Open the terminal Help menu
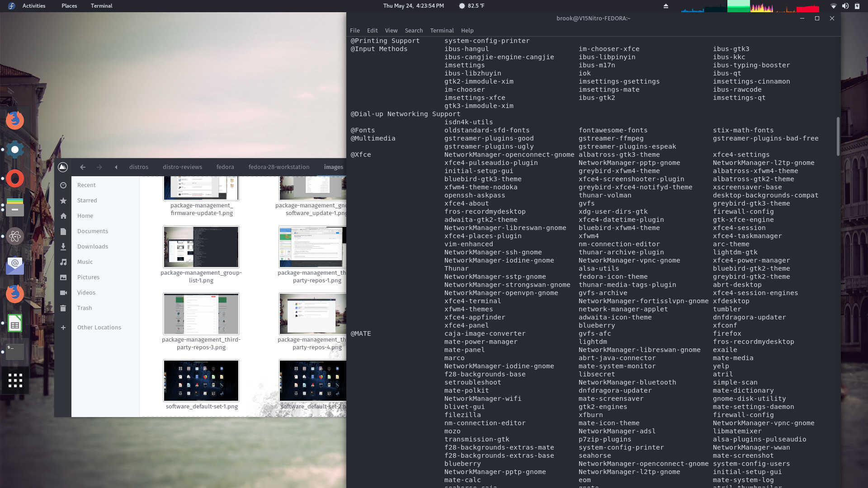Viewport: 868px width, 488px height. coord(467,30)
